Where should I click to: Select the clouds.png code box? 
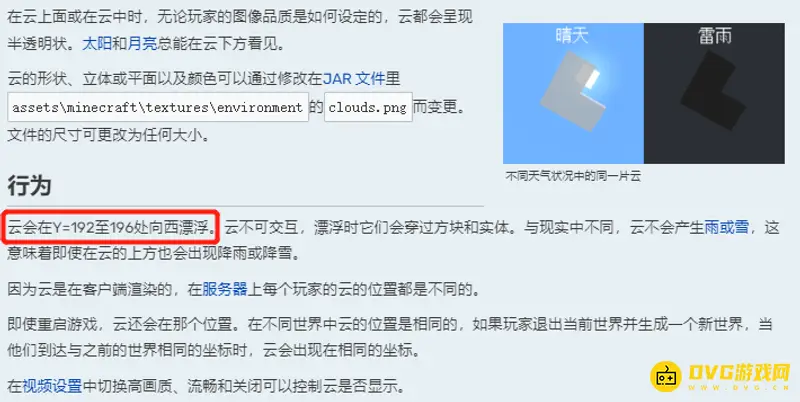tap(368, 107)
